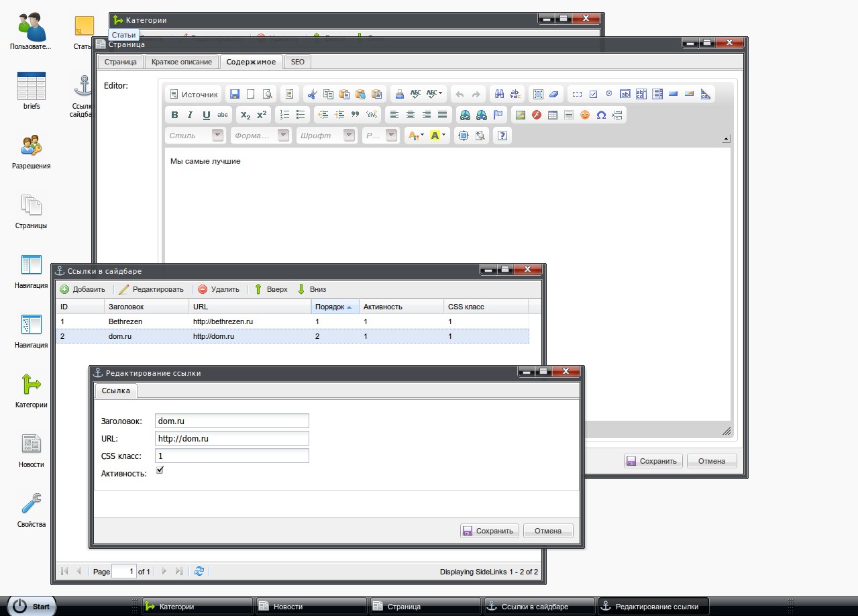Click the URL input field
Screen dimensions: 858x616
(231, 438)
